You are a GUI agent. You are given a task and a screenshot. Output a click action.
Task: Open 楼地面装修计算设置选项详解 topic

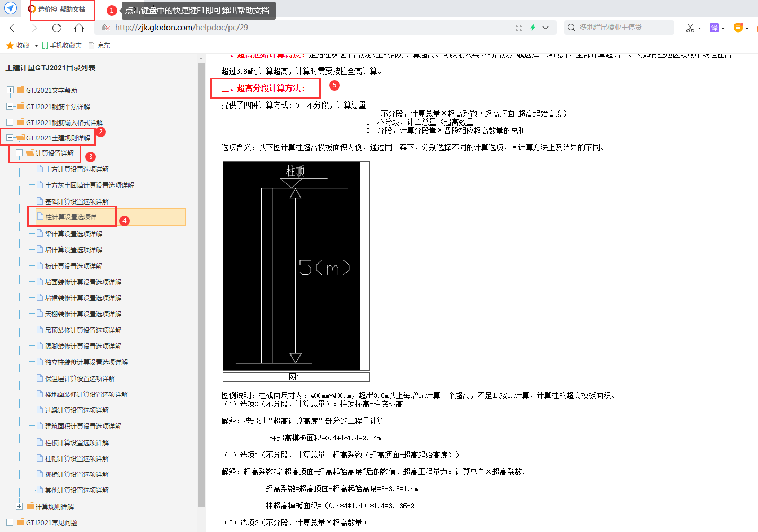coord(86,394)
